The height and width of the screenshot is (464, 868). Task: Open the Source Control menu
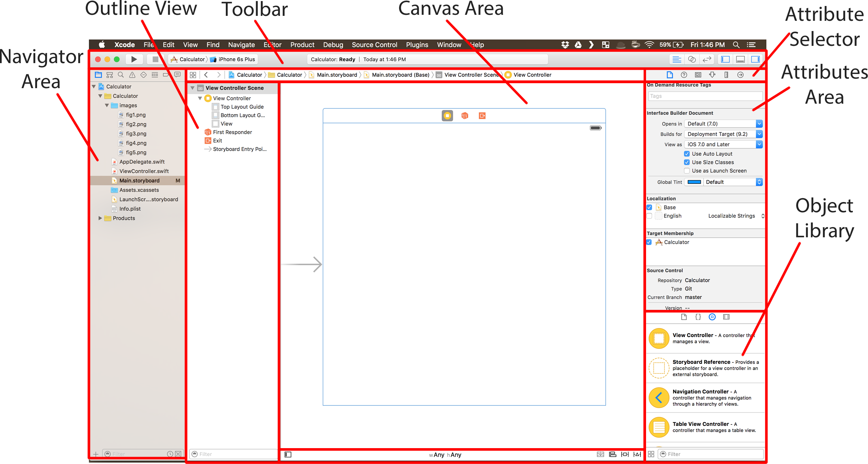(x=374, y=45)
